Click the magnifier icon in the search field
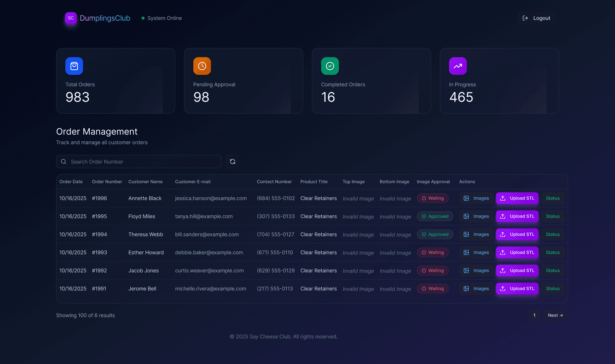The image size is (615, 364). coord(63,162)
